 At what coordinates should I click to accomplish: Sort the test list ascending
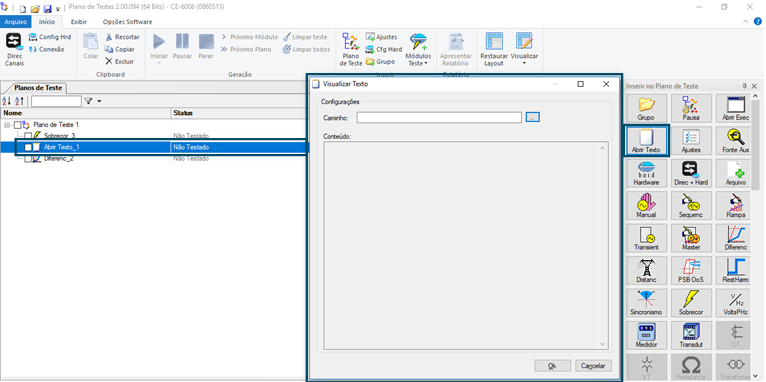click(x=7, y=101)
